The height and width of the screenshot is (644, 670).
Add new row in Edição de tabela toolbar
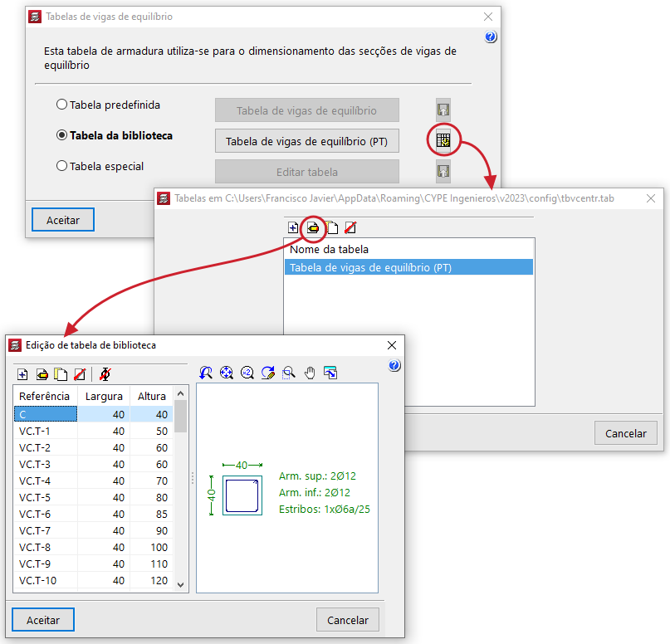coord(22,374)
